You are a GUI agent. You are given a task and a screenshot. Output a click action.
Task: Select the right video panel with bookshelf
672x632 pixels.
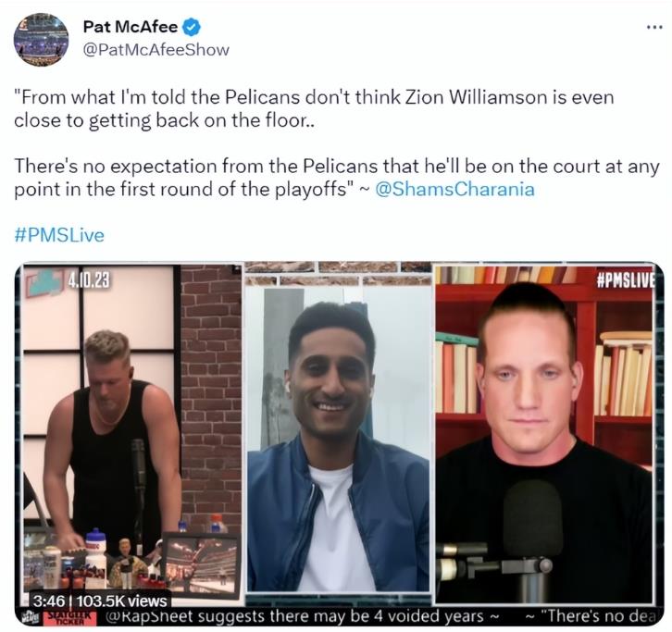544,435
